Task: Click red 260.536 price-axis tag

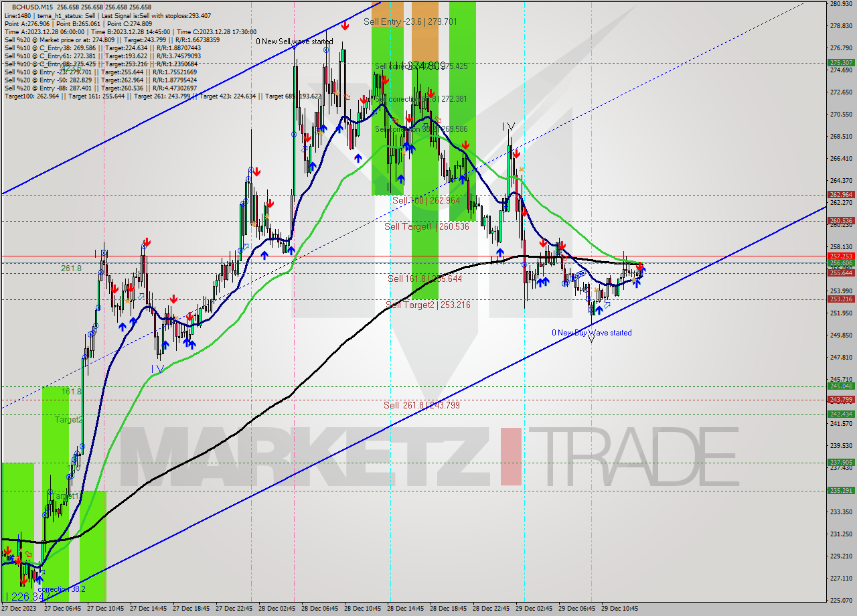Action: (841, 220)
